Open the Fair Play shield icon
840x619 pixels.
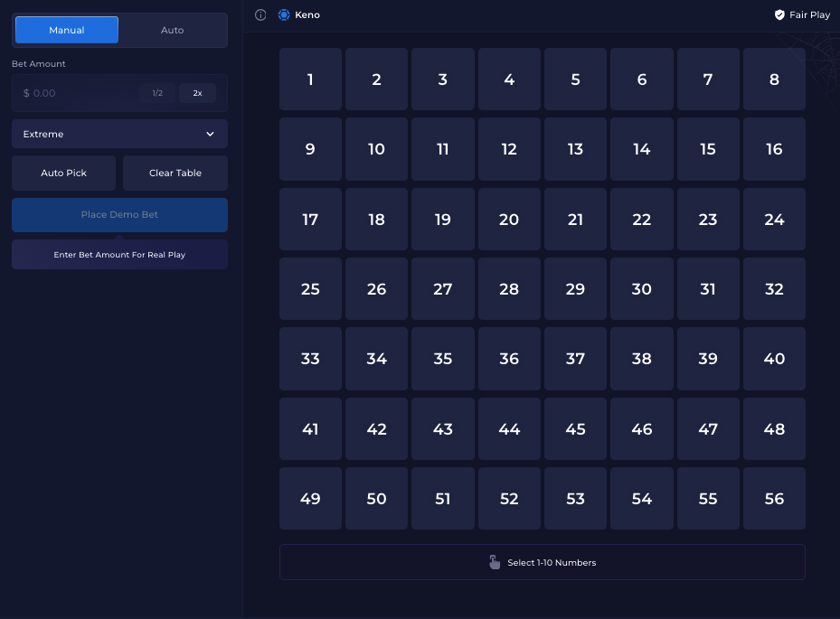pyautogui.click(x=779, y=15)
